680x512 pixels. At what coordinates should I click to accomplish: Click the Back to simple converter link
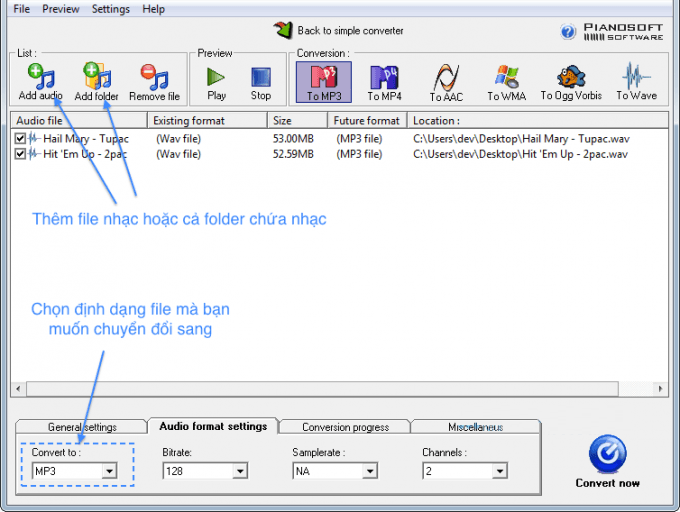(350, 30)
